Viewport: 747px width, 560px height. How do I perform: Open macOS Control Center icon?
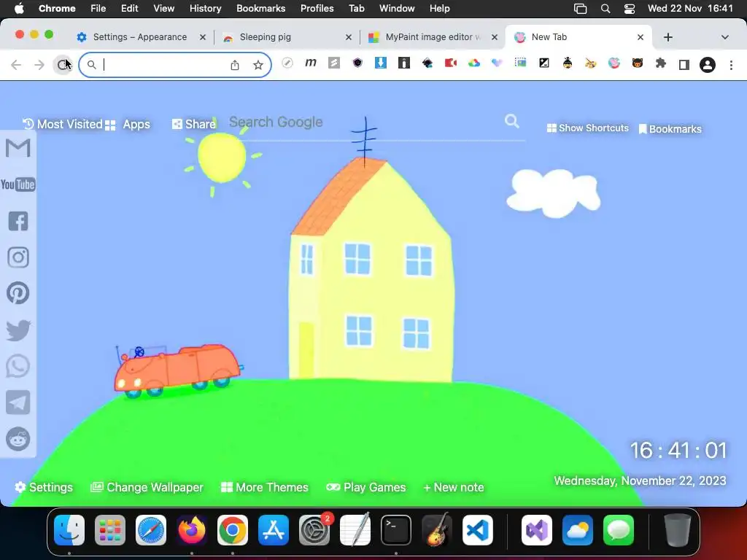(630, 9)
